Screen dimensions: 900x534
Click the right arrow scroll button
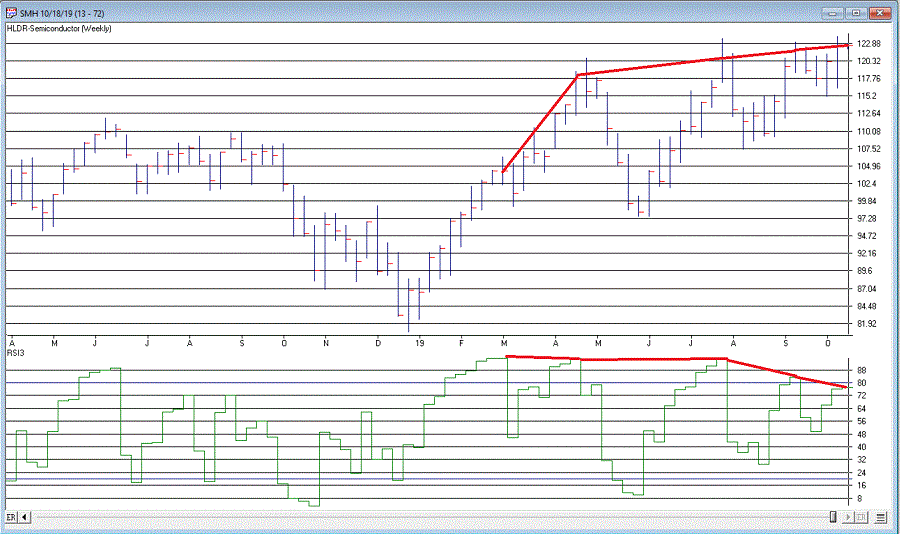[x=848, y=517]
